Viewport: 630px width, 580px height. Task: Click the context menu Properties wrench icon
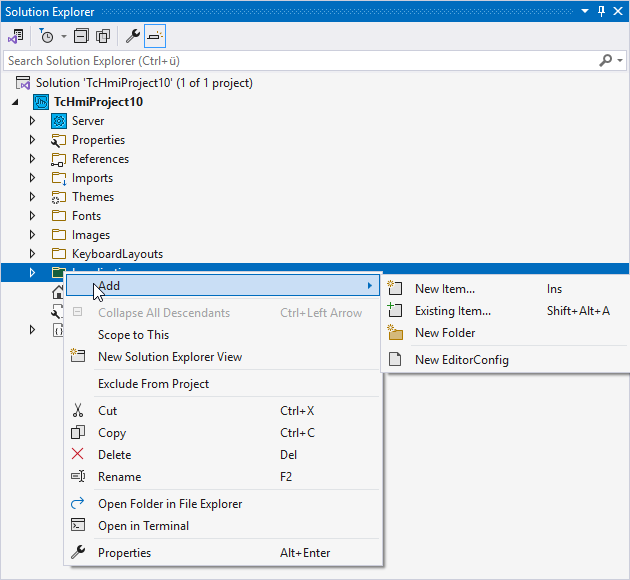(x=78, y=552)
